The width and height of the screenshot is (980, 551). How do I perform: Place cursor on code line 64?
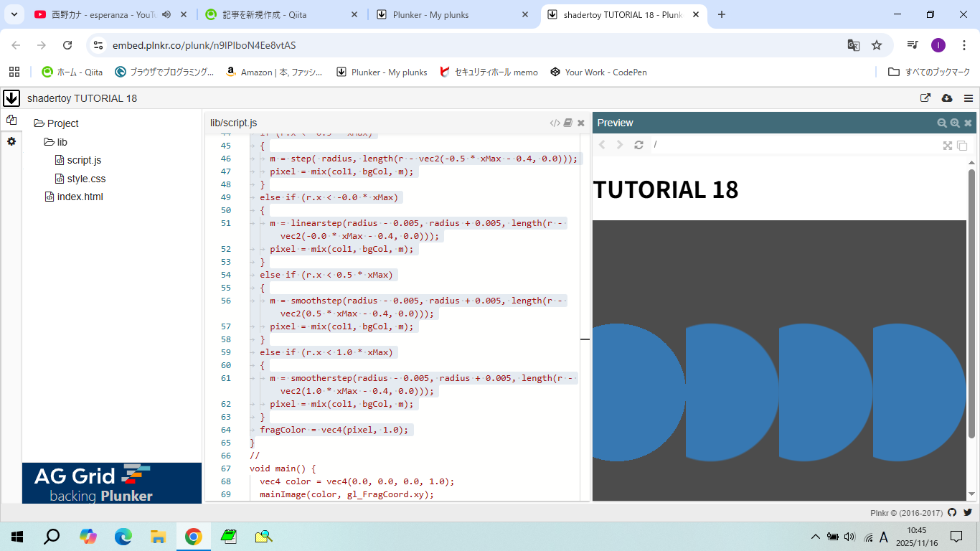pos(334,430)
